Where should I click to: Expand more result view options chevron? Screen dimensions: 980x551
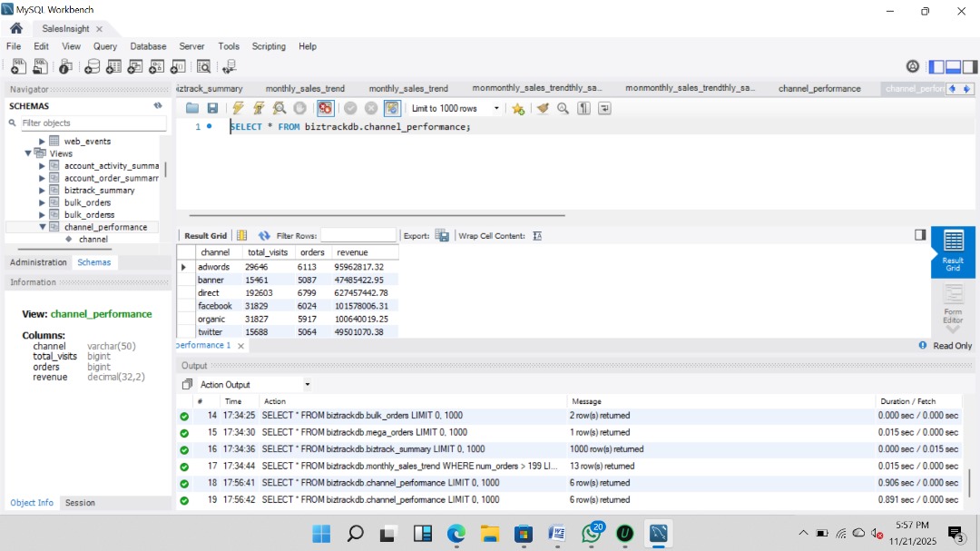953,330
